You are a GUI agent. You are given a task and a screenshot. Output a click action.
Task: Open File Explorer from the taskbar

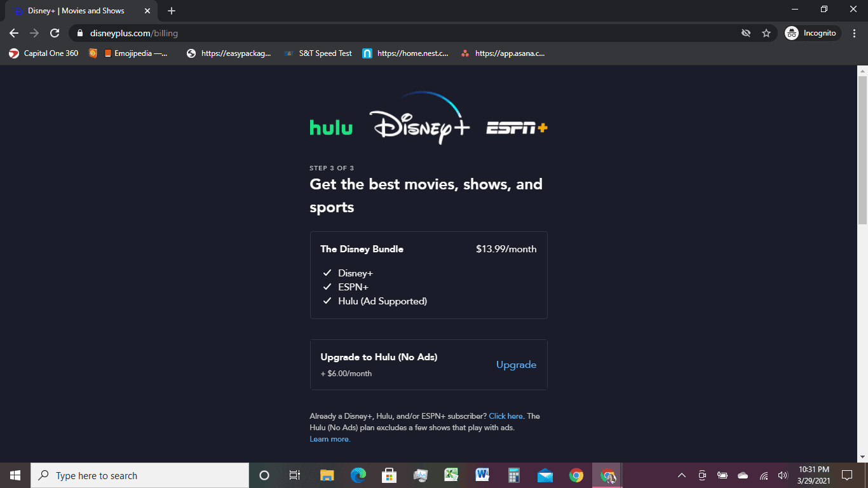click(327, 475)
